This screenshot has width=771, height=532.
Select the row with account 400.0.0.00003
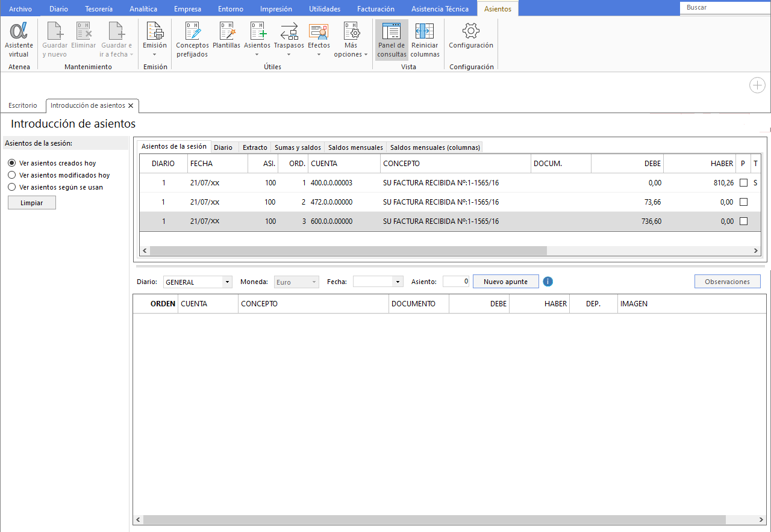(450, 183)
